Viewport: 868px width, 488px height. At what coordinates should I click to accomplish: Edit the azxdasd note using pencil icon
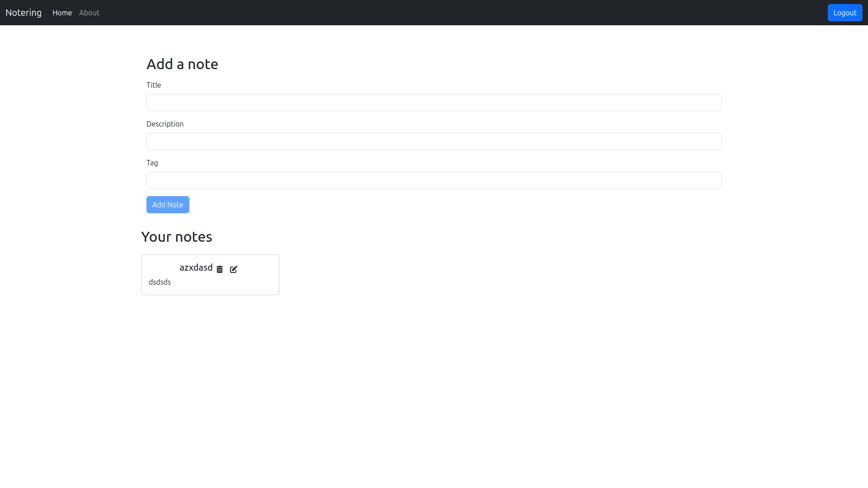pyautogui.click(x=233, y=269)
